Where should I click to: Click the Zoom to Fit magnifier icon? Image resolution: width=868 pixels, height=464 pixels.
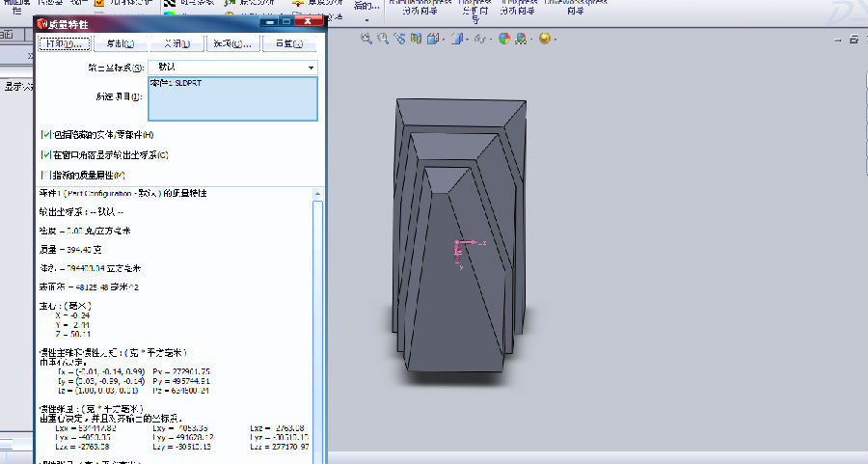(x=367, y=39)
